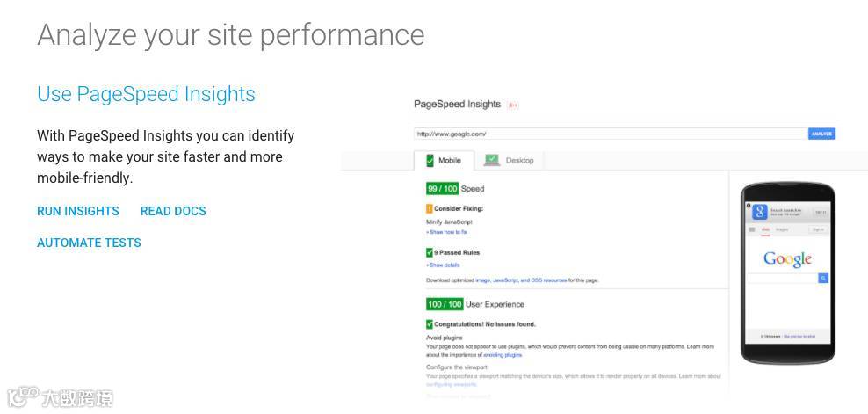Screen dimensions: 868x414
Task: Switch to the Desktop tab
Action: (518, 161)
